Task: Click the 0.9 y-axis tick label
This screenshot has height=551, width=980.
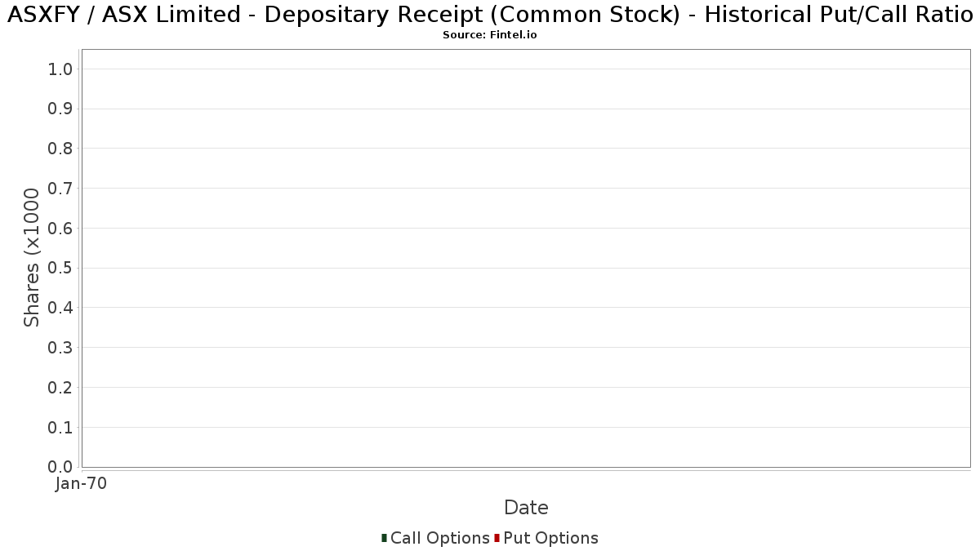Action: click(x=61, y=109)
